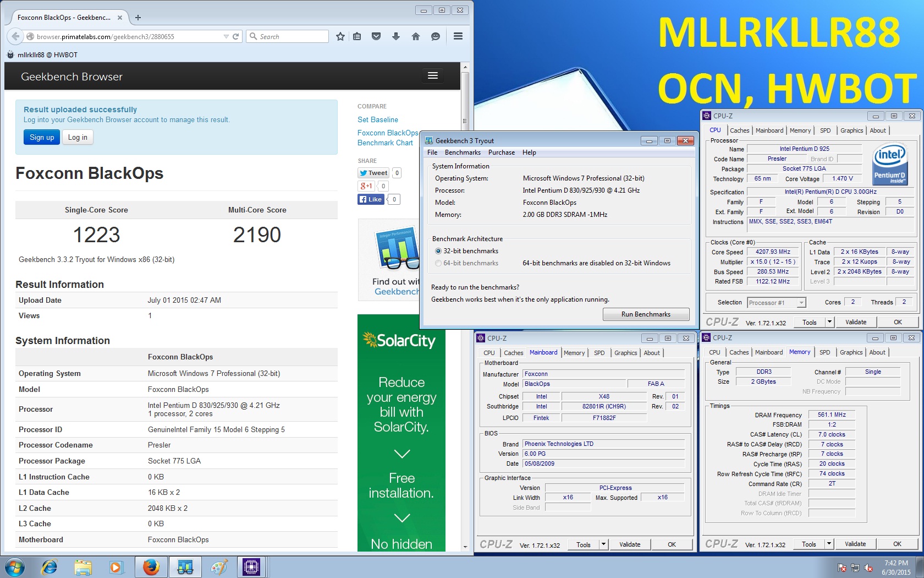Click the Firefox back arrow button
This screenshot has width=924, height=578.
click(16, 36)
